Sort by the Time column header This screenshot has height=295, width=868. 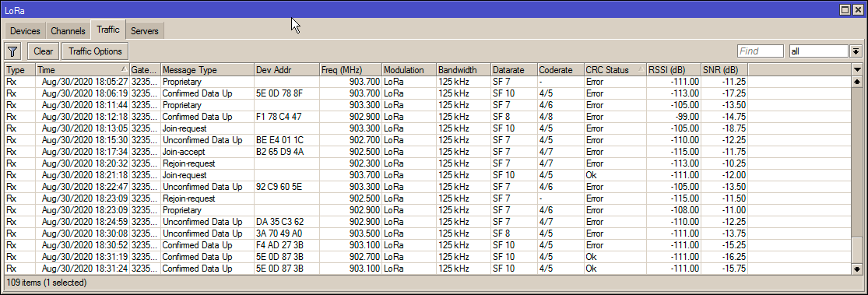[x=83, y=70]
